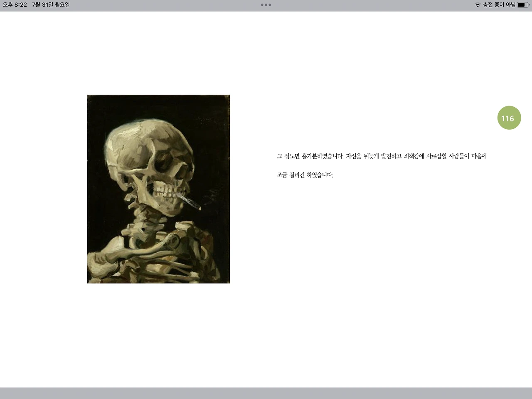
Task: Tap the battery fill level indicator
Action: pyautogui.click(x=520, y=5)
